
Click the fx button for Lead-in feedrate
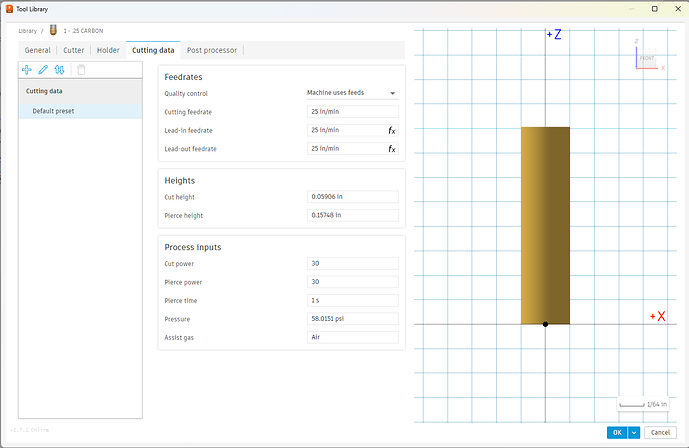point(392,130)
